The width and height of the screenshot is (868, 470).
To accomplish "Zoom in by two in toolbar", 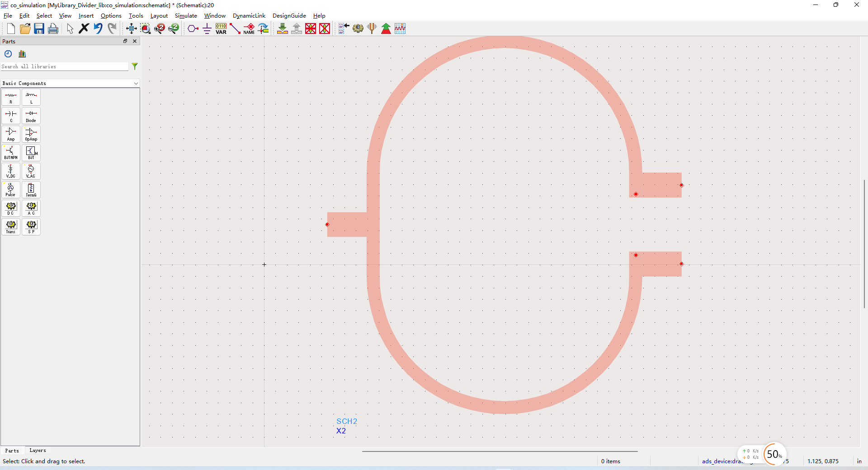I will (x=159, y=28).
